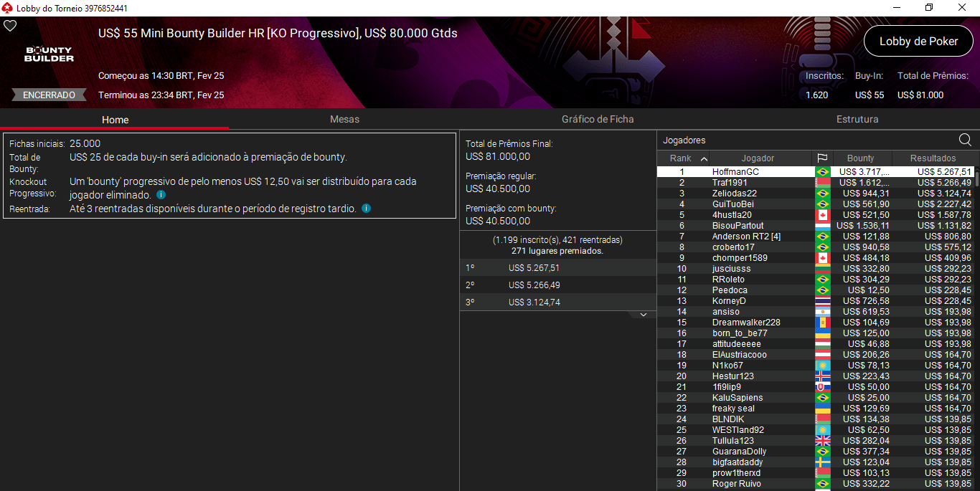Click the Lobby de Poker button
The image size is (980, 491).
point(918,41)
